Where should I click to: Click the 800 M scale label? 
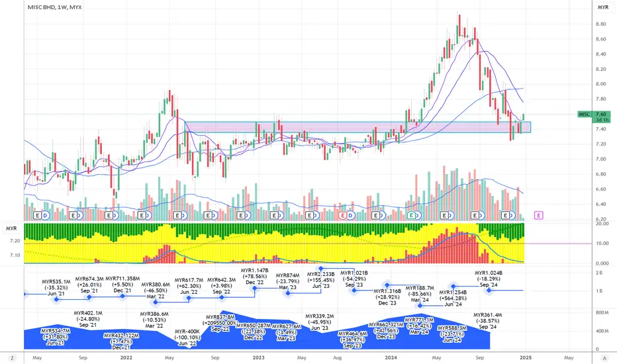point(602,312)
